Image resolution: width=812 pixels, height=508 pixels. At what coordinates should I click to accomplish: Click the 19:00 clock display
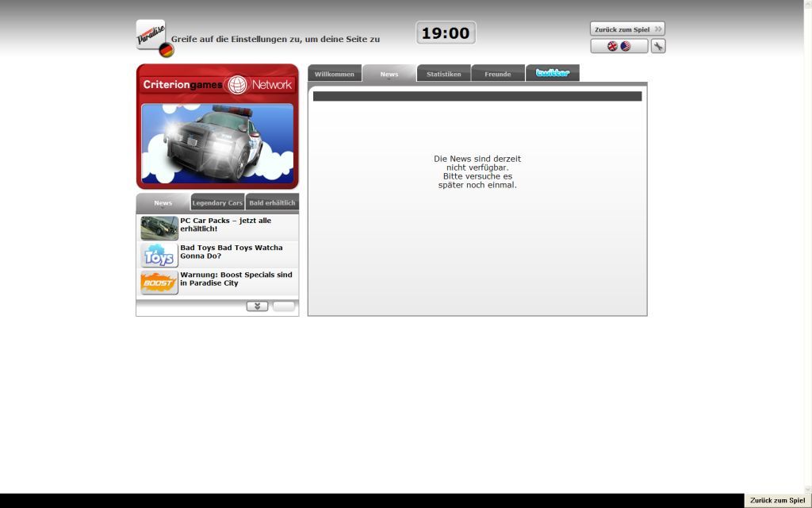[446, 33]
